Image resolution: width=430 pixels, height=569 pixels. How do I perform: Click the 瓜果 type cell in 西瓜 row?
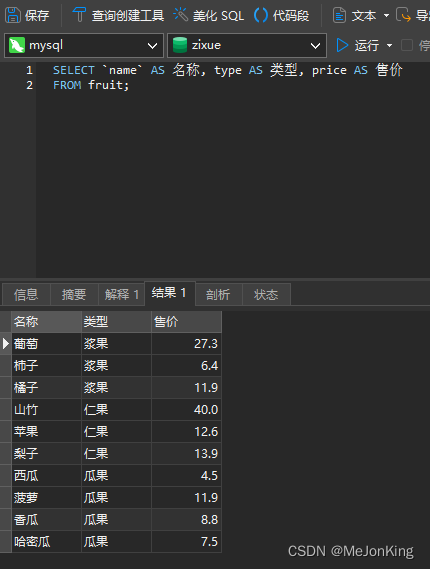click(116, 476)
